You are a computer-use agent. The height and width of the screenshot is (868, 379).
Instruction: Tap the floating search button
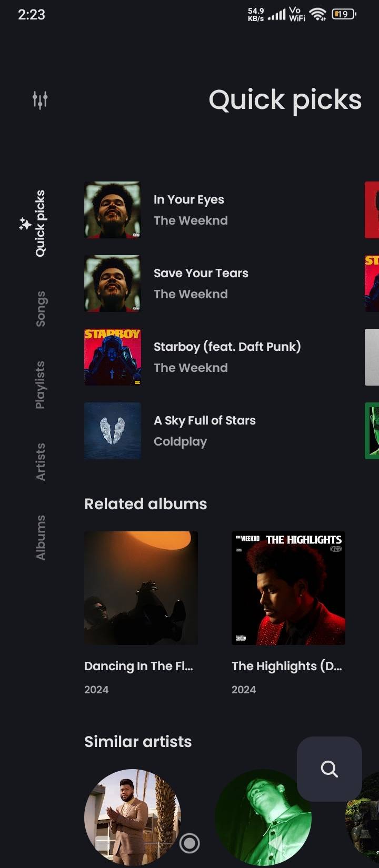coord(329,769)
